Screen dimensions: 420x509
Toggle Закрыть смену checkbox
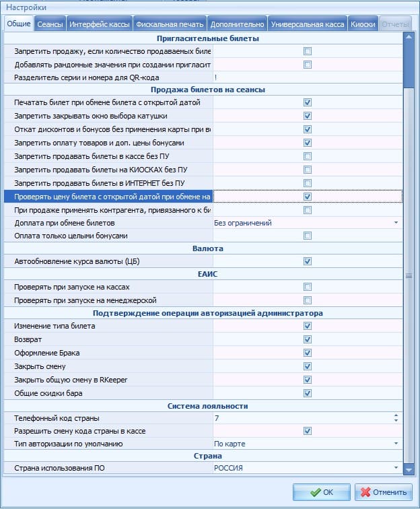(308, 366)
